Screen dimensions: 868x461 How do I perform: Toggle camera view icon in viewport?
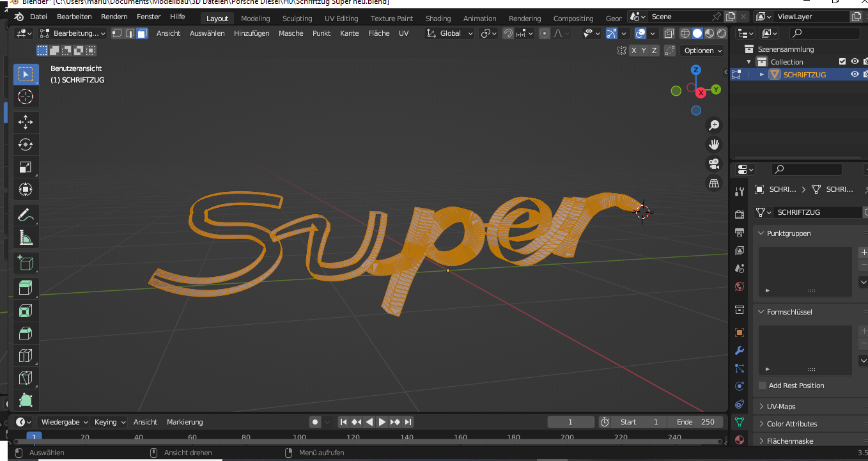714,164
